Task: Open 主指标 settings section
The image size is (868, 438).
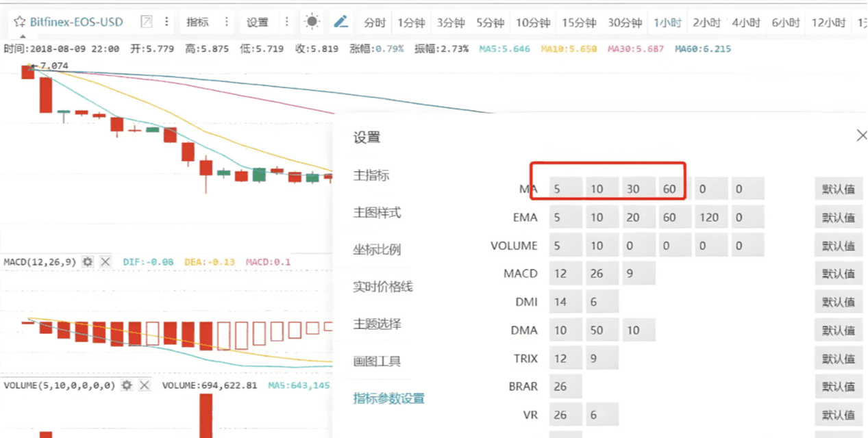Action: (371, 175)
